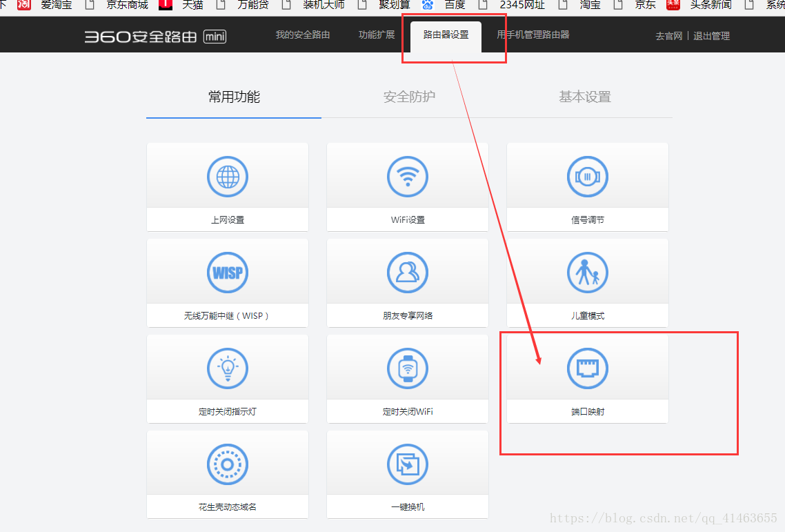This screenshot has height=532, width=785.
Task: Open the 端口映射 ethernet port icon
Action: pos(588,368)
